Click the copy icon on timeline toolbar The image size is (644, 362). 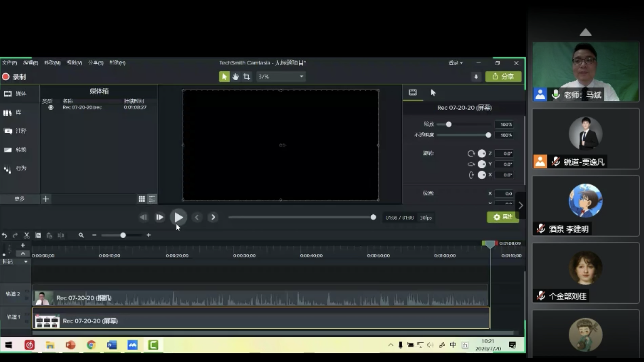[x=38, y=236]
